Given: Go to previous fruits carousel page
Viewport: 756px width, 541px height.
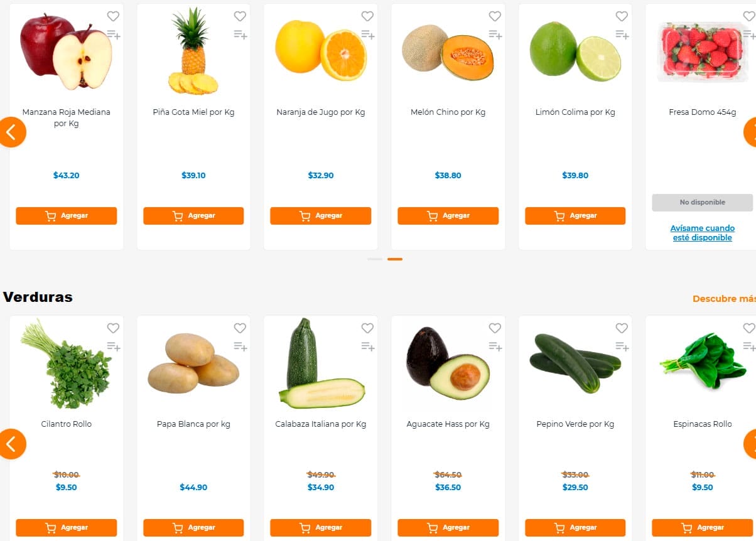Looking at the screenshot, I should coord(11,132).
